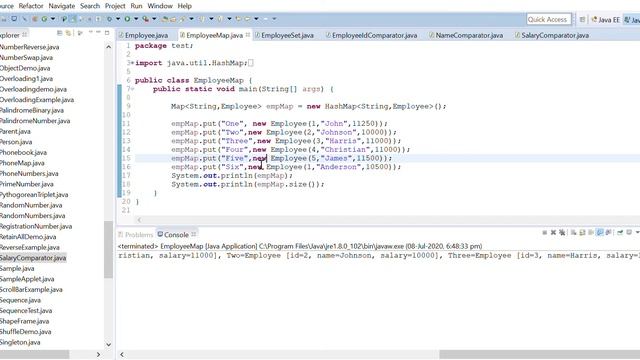Toggle Link with Editor in Package Explorer
The height and width of the screenshot is (360, 640).
tap(68, 33)
